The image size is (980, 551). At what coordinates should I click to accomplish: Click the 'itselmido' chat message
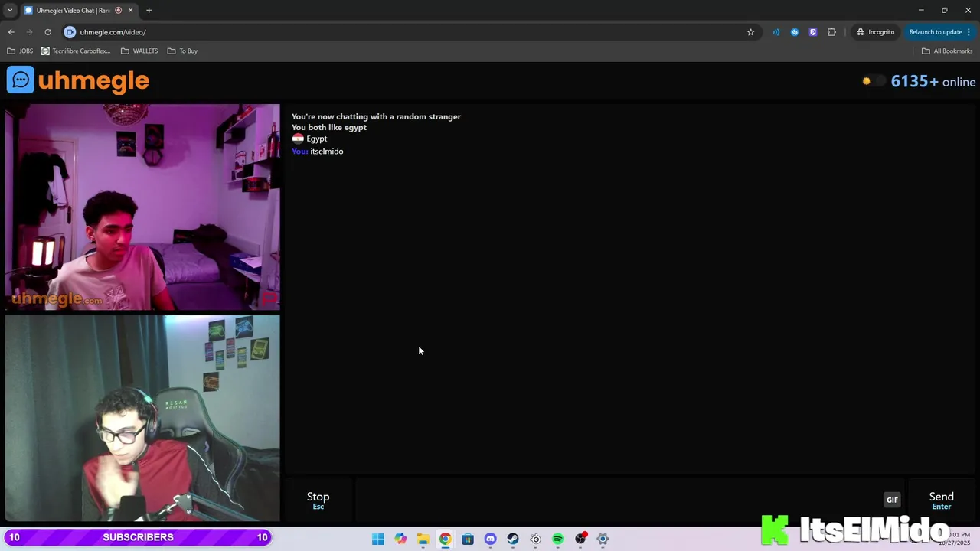(x=327, y=152)
